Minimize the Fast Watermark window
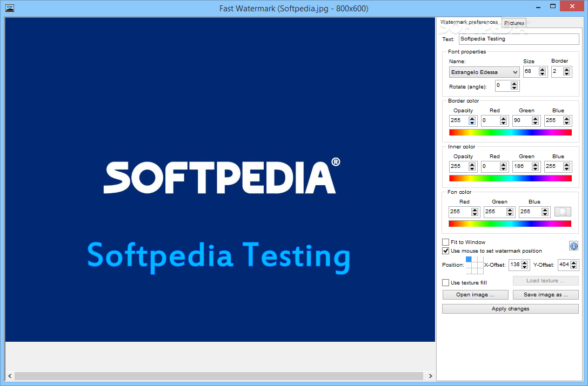The width and height of the screenshot is (588, 386). point(538,7)
